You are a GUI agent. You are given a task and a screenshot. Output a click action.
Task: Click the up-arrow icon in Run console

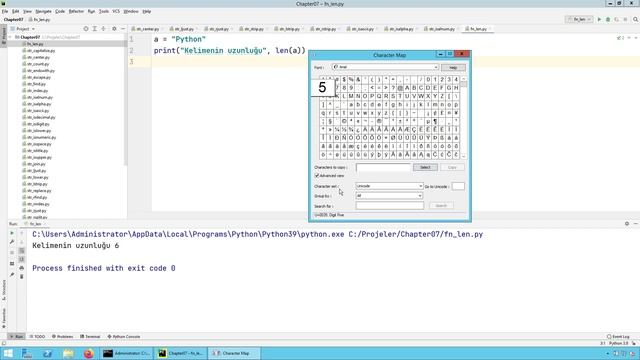(22, 233)
